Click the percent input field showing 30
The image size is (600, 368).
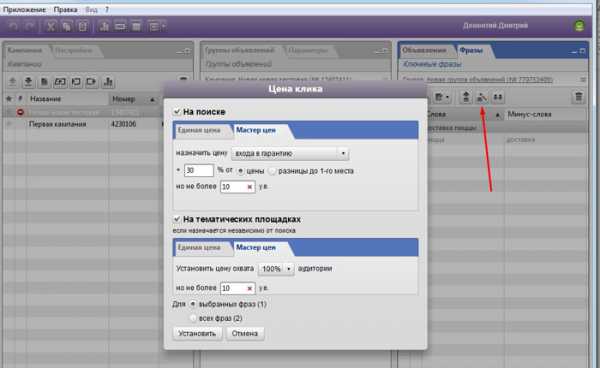199,171
